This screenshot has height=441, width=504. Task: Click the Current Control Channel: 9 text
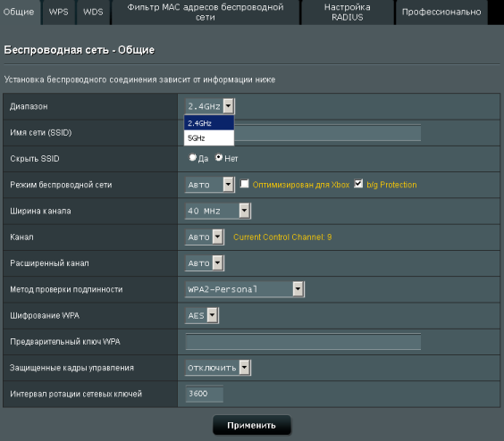[x=282, y=237]
